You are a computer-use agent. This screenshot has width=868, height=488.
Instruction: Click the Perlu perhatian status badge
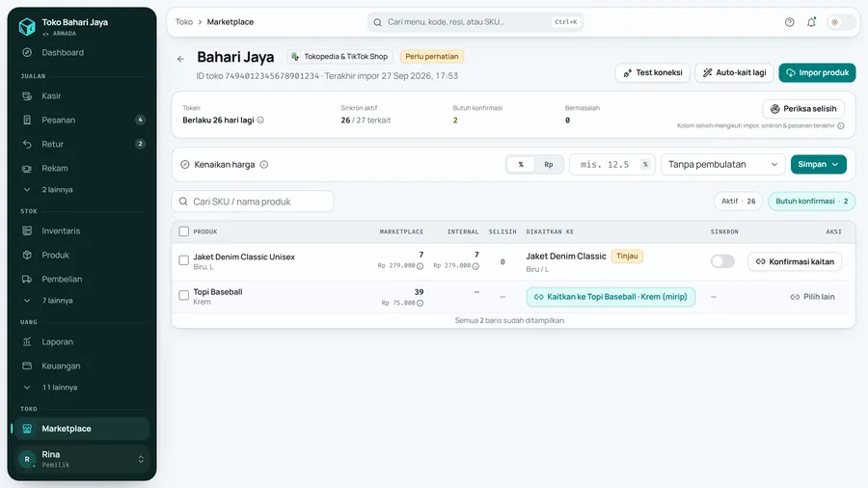pyautogui.click(x=432, y=57)
